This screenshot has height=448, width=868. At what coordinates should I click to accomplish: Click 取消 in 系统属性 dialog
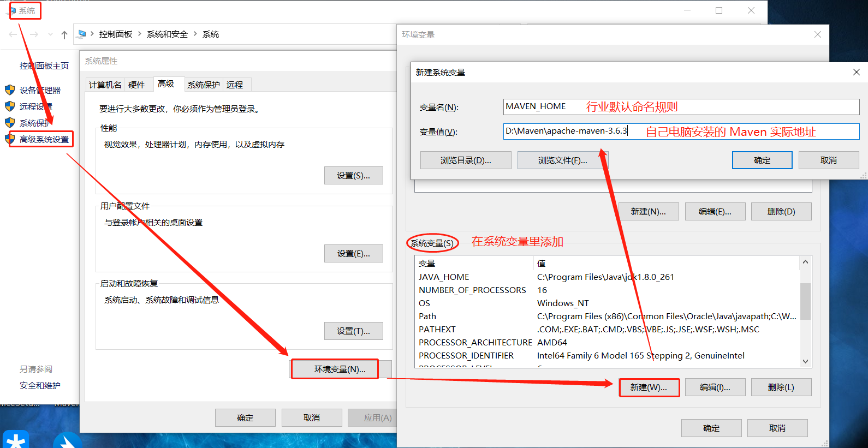(312, 417)
